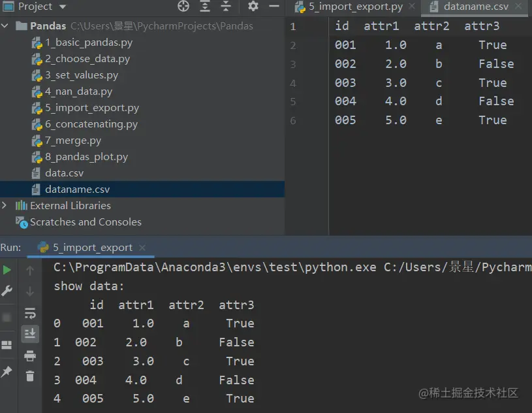532x413 pixels.
Task: Switch to 5_import_export.py editor tab
Action: 356,7
